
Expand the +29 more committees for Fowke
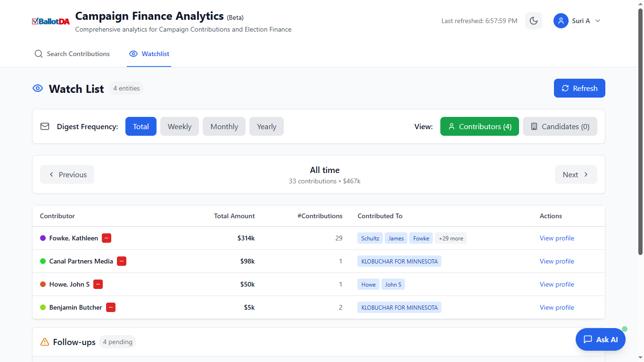tap(450, 238)
